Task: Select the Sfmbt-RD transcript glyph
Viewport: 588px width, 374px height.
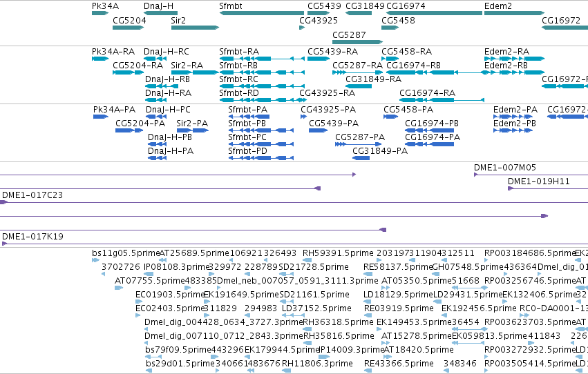Action: (x=263, y=100)
